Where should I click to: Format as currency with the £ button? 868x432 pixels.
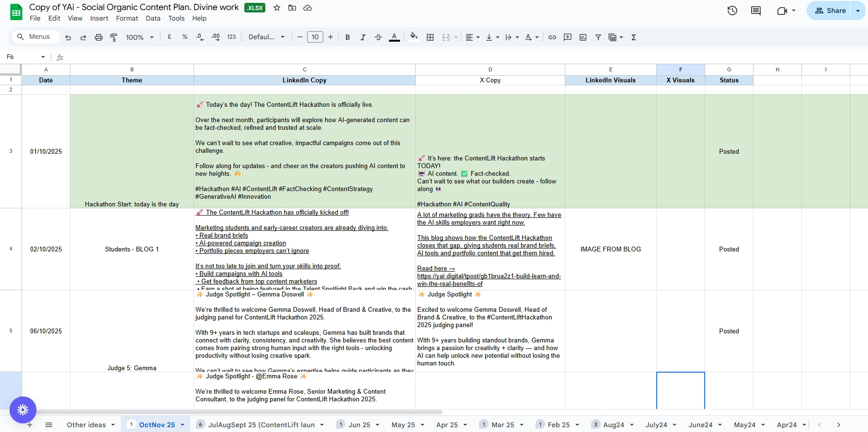coord(170,37)
